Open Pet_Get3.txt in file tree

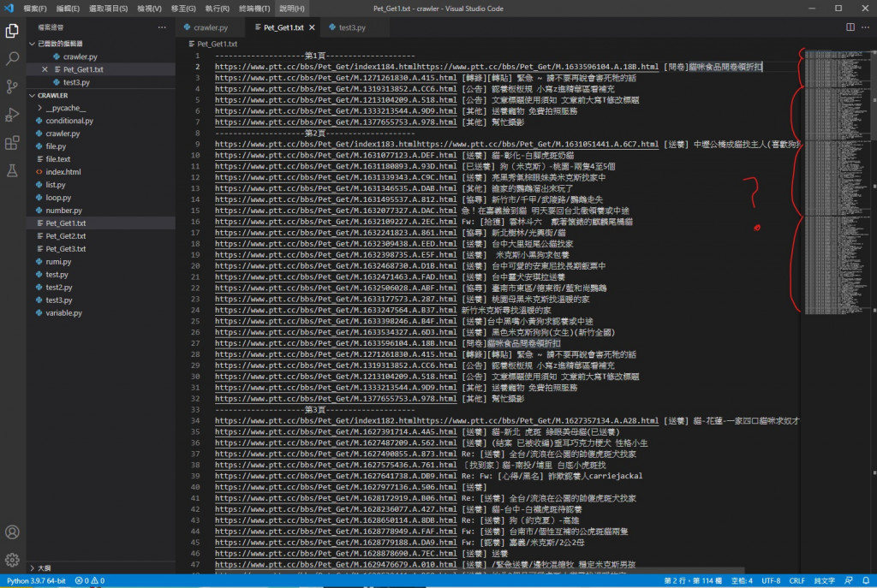[x=65, y=249]
